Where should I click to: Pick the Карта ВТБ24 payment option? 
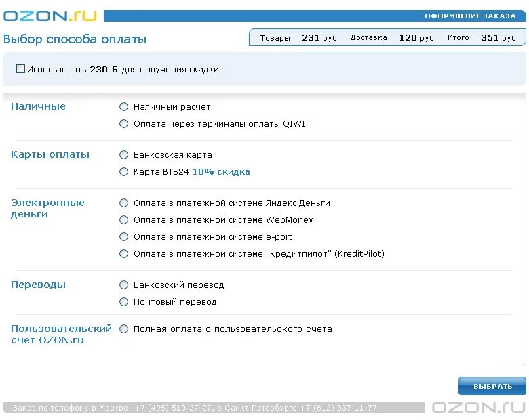[x=124, y=172]
